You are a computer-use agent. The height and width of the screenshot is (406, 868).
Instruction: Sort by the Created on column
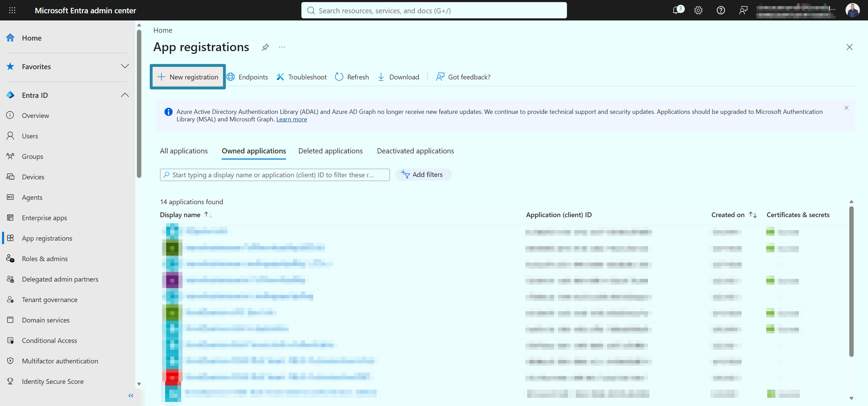(x=734, y=215)
